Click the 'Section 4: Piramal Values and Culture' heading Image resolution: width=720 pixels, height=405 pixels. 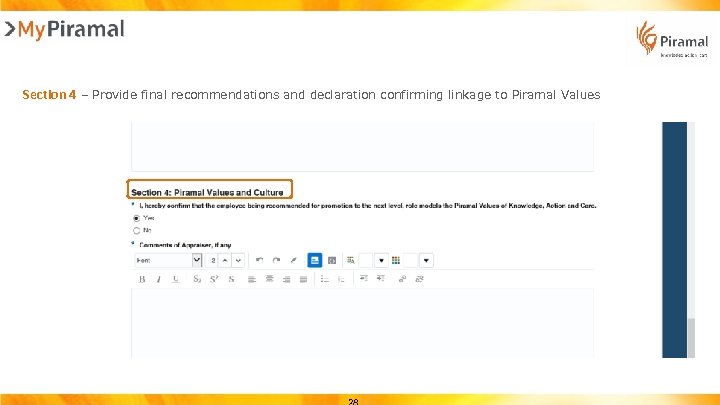click(x=207, y=192)
